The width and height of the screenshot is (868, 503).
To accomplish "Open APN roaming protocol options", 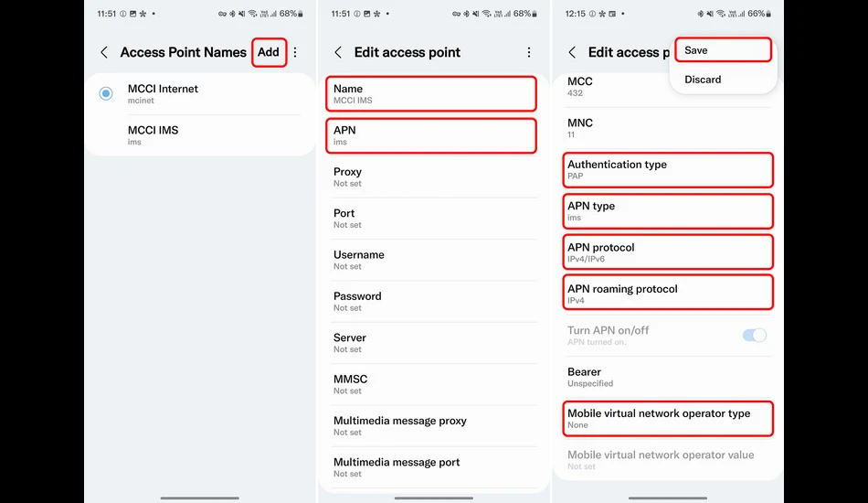I will [x=668, y=293].
